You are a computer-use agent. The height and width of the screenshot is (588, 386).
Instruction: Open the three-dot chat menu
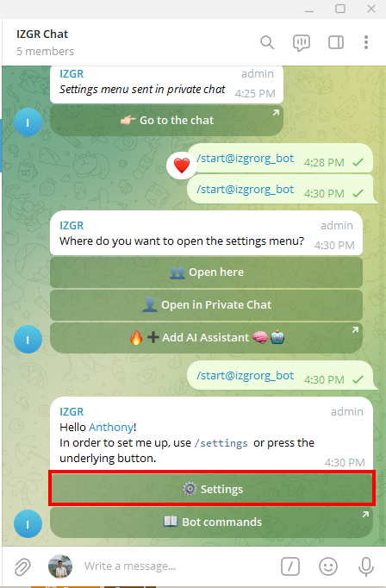pyautogui.click(x=366, y=42)
